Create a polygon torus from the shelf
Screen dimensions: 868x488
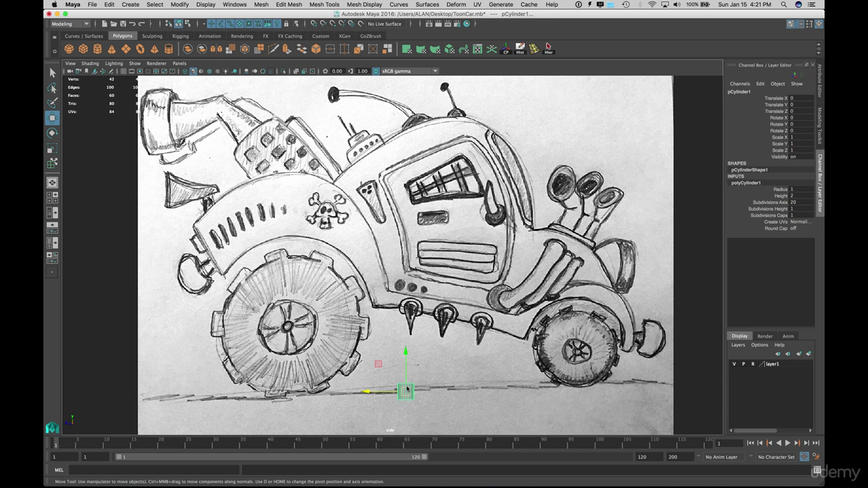click(x=140, y=49)
